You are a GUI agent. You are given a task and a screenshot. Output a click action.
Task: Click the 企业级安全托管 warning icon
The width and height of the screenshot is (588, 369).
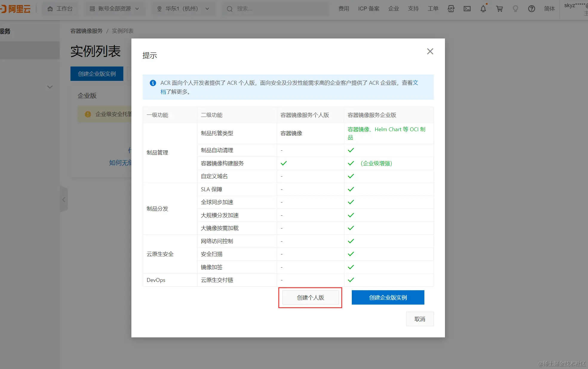(x=88, y=114)
